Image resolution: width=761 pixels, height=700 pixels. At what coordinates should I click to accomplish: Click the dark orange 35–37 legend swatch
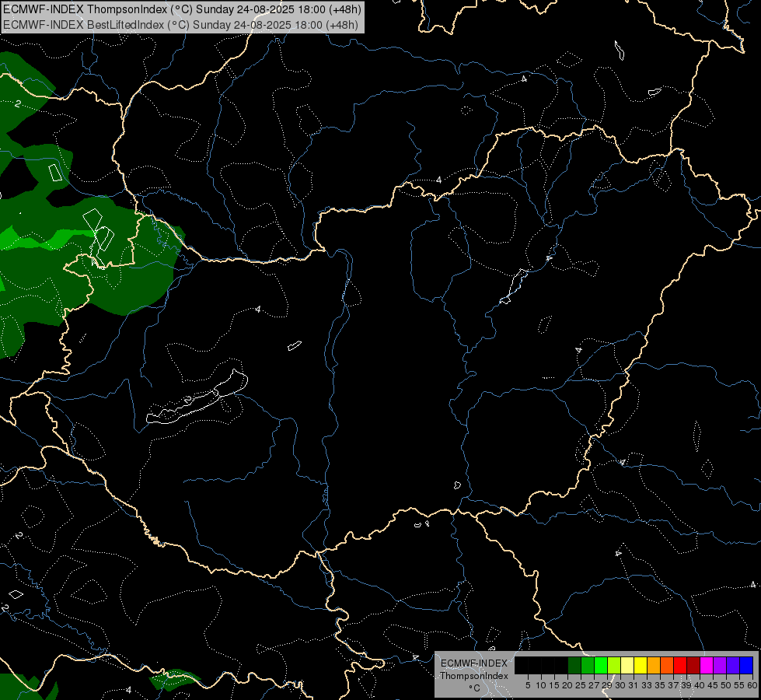(x=667, y=666)
